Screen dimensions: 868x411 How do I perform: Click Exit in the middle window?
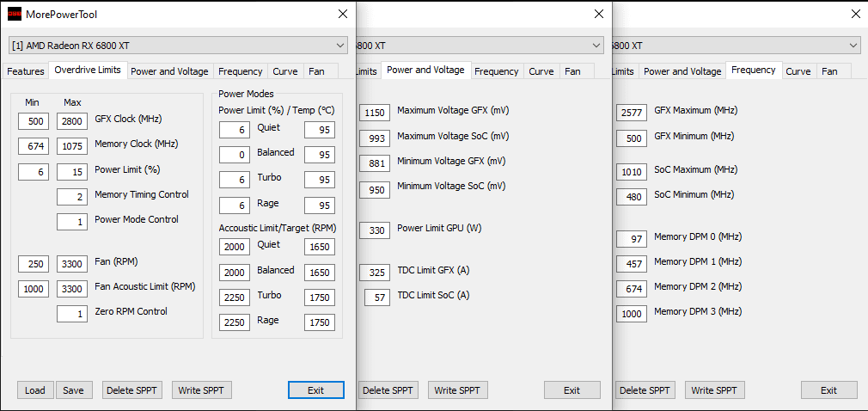(x=572, y=390)
